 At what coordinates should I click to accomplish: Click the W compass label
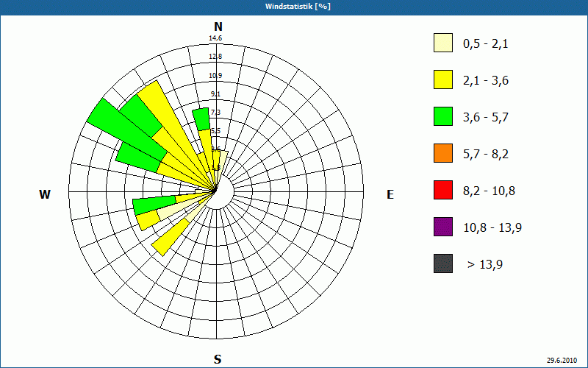click(x=45, y=194)
